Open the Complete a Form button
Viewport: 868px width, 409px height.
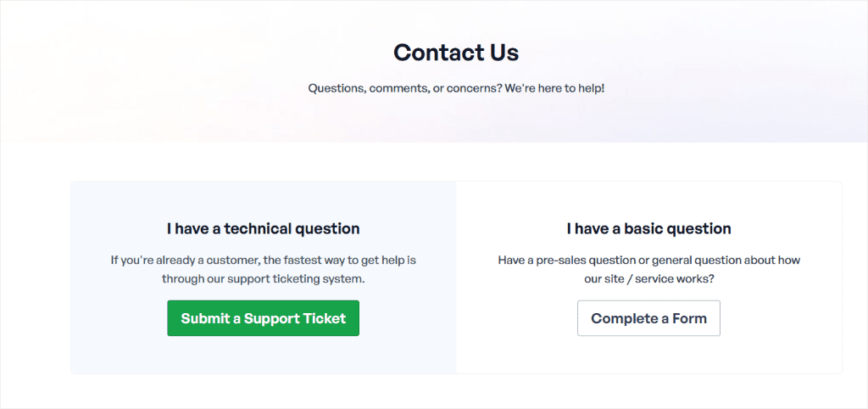[648, 318]
